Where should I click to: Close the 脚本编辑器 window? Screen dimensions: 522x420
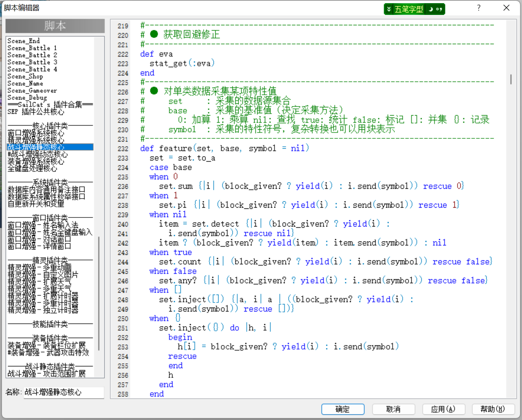[507, 8]
